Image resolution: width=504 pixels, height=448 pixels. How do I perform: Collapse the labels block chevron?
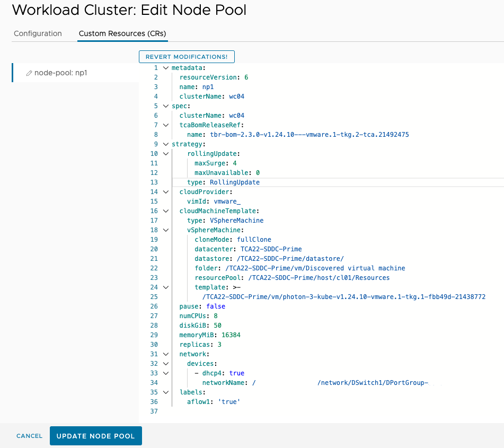[x=166, y=392]
